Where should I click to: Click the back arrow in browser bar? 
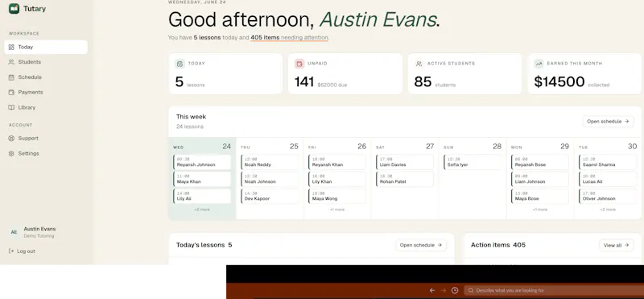432,290
